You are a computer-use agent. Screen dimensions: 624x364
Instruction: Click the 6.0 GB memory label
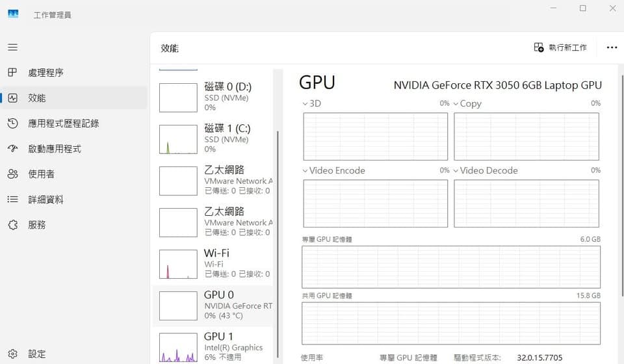pos(590,239)
